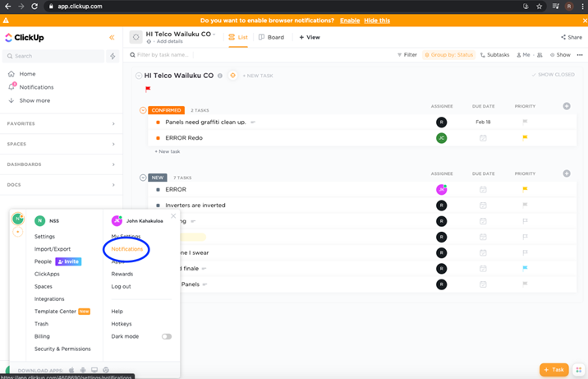588x379 pixels.
Task: Expand the Spaces section
Action: click(61, 144)
